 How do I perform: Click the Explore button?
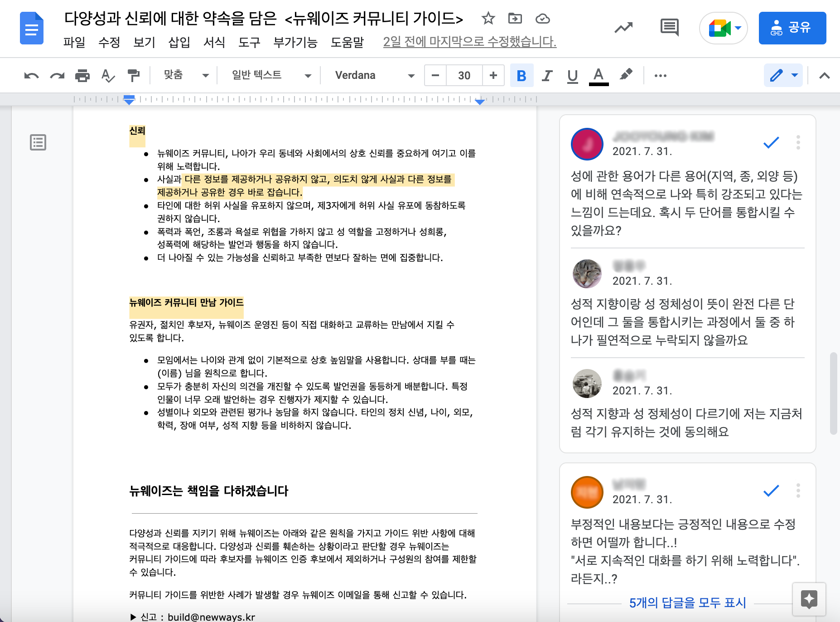[x=809, y=599]
